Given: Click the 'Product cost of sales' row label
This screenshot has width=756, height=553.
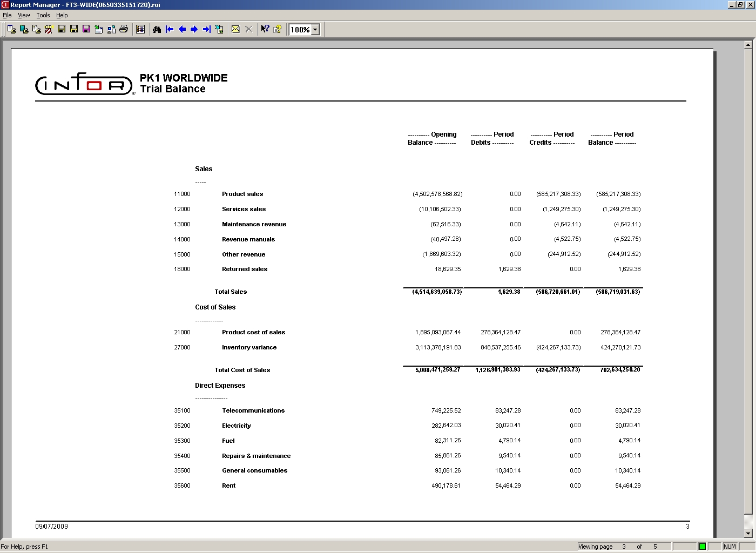Looking at the screenshot, I should 253,332.
